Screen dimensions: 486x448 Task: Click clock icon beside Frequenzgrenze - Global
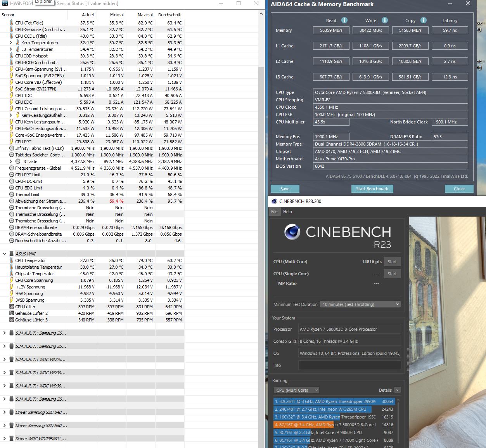[x=12, y=168]
